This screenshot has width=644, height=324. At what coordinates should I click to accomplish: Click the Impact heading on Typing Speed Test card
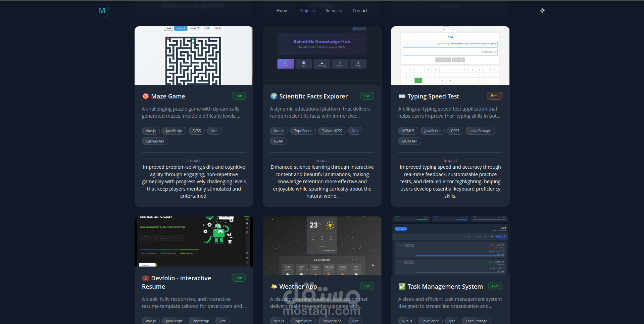450,161
